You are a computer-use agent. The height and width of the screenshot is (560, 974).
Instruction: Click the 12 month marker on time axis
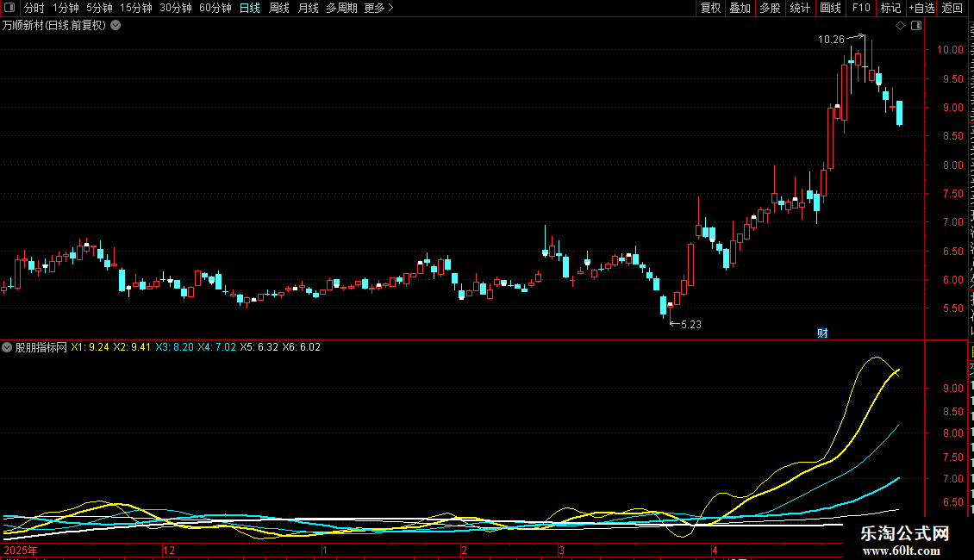point(169,551)
